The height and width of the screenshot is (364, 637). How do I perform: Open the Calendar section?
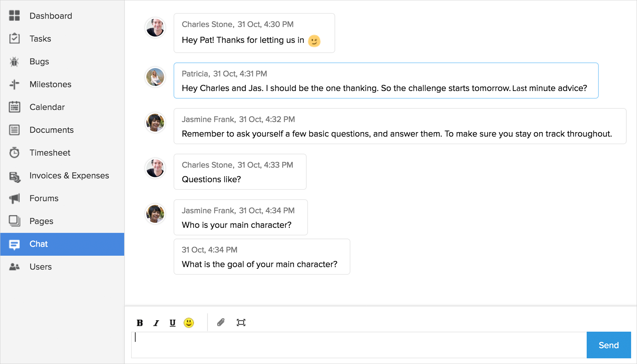click(47, 107)
